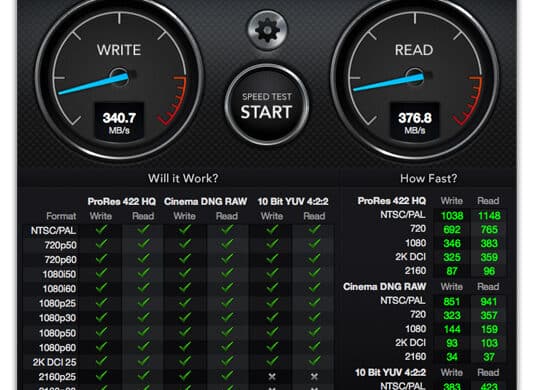533x390 pixels.
Task: Select the 1080p30 format row label
Action: [x=57, y=318]
